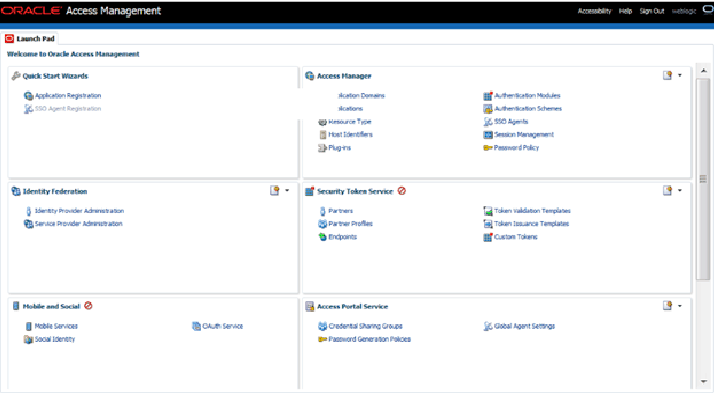Click the SSO Agents icon
The height and width of the screenshot is (394, 714).
coord(488,122)
